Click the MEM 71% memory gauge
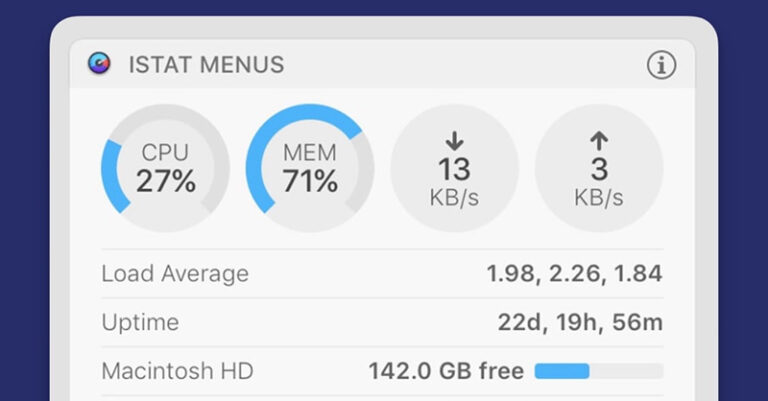 click(310, 168)
